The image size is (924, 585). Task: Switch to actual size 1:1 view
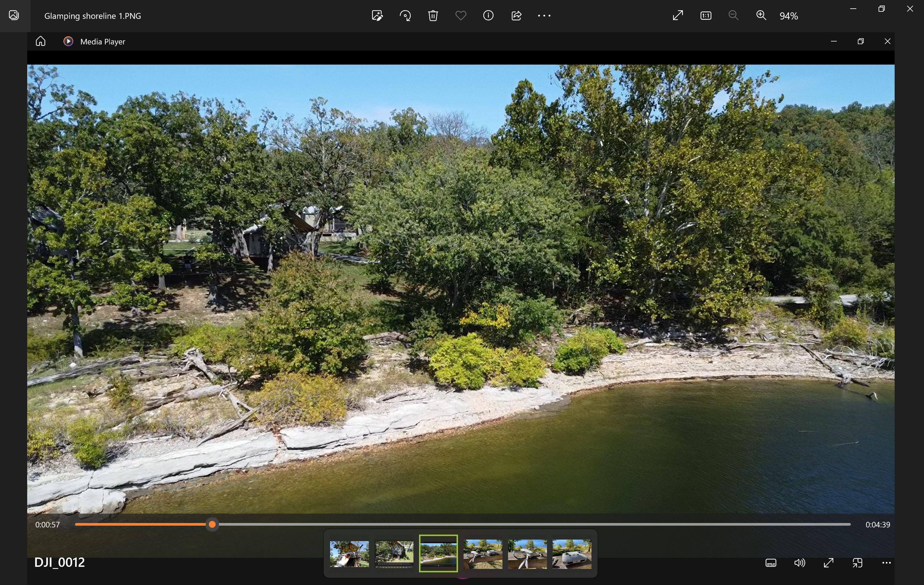706,16
